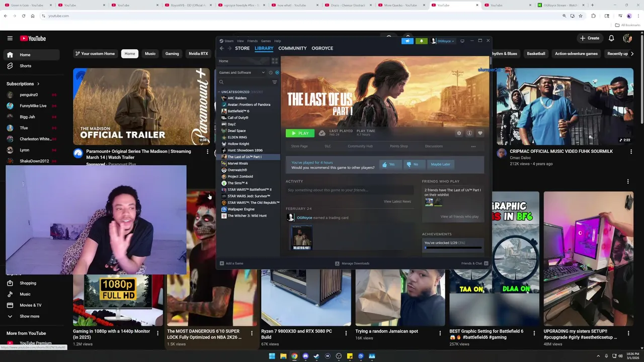
Task: Collapse the UNCATEGORIZED category
Action: point(219,92)
